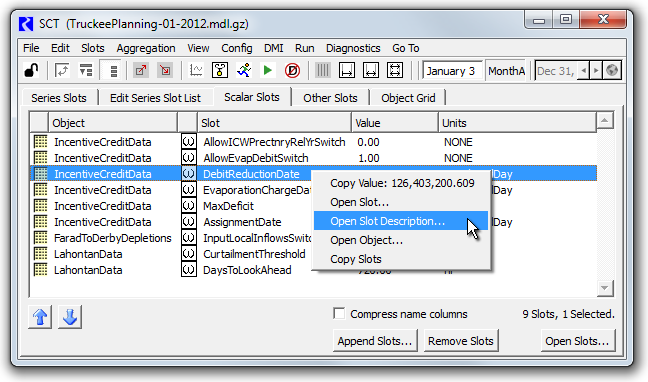Click the globe icon at toolbar end
The width and height of the screenshot is (648, 382).
pyautogui.click(x=612, y=71)
